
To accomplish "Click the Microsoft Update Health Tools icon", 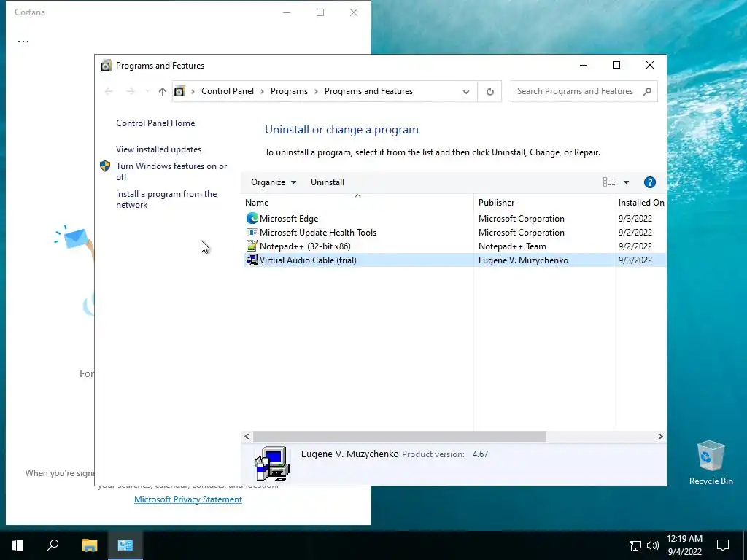I will tap(252, 233).
